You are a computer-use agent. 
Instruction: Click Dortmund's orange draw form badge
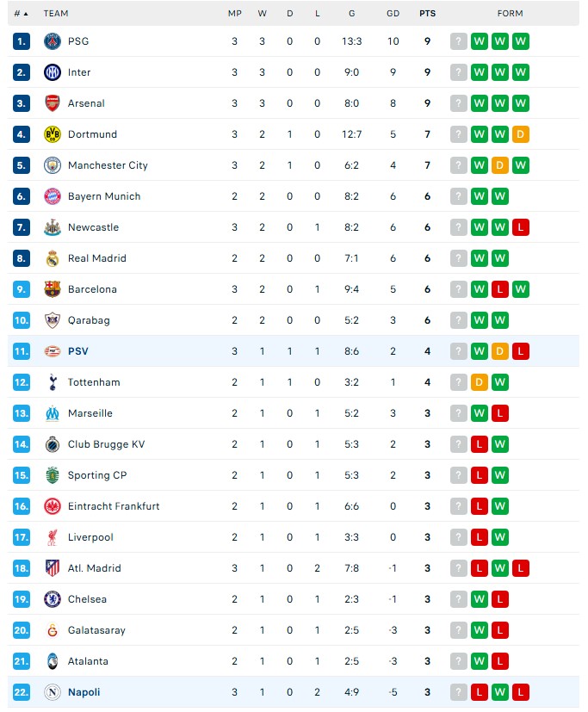pyautogui.click(x=520, y=134)
